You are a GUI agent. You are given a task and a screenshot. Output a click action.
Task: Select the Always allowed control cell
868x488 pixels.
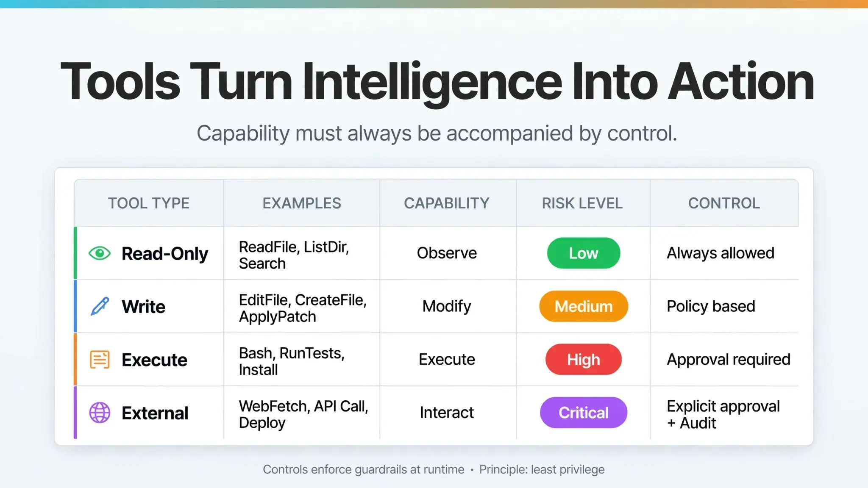(721, 253)
